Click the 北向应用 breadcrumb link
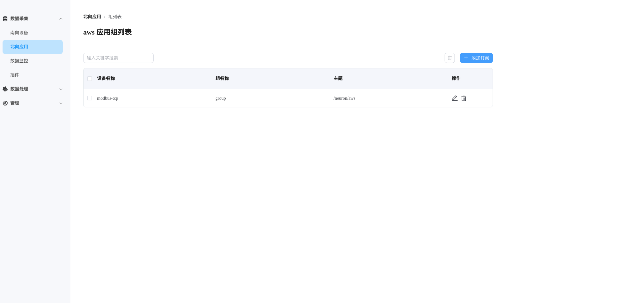 click(x=92, y=16)
